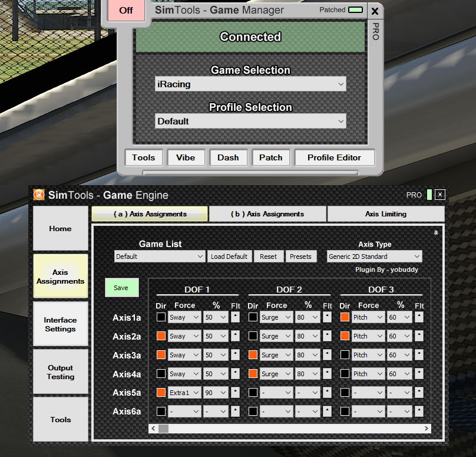The height and width of the screenshot is (457, 476).
Task: Open Dash in Game Manager
Action: pyautogui.click(x=229, y=157)
